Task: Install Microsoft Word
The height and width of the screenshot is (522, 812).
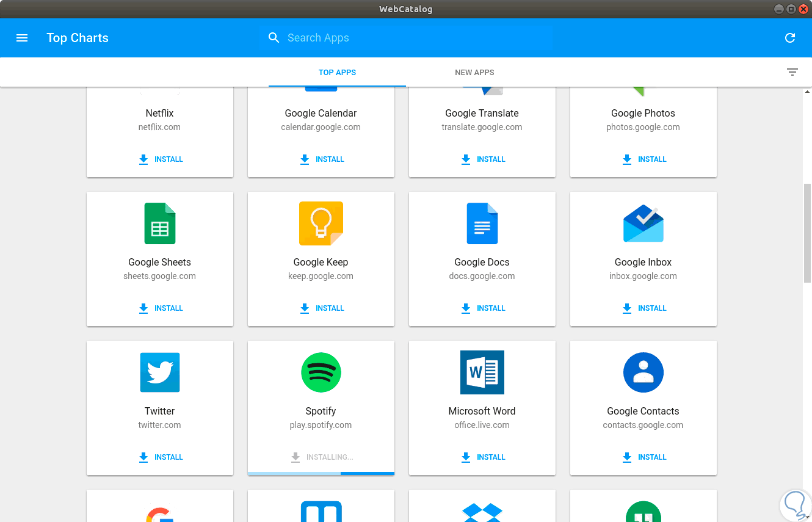Action: click(x=482, y=457)
